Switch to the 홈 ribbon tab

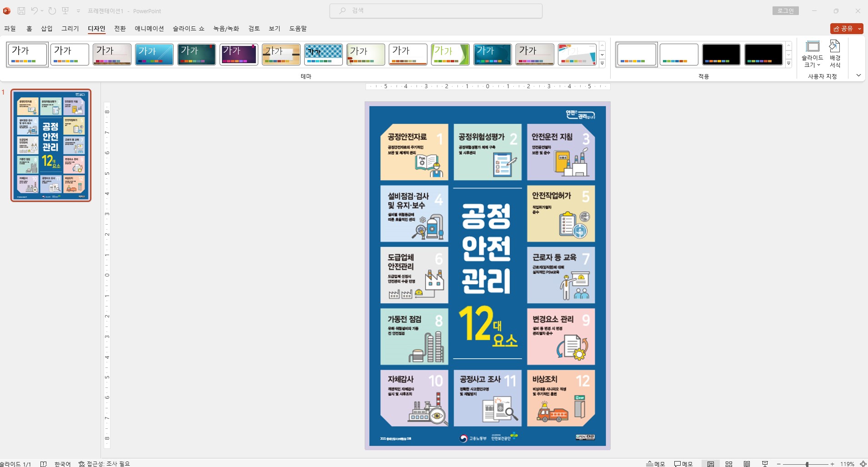29,28
